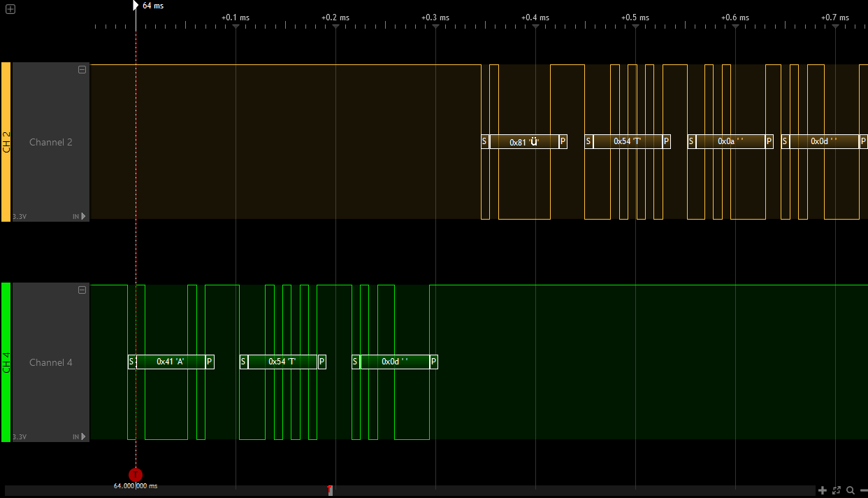This screenshot has width=868, height=498.
Task: Zoom out with the minus icon
Action: (863, 490)
